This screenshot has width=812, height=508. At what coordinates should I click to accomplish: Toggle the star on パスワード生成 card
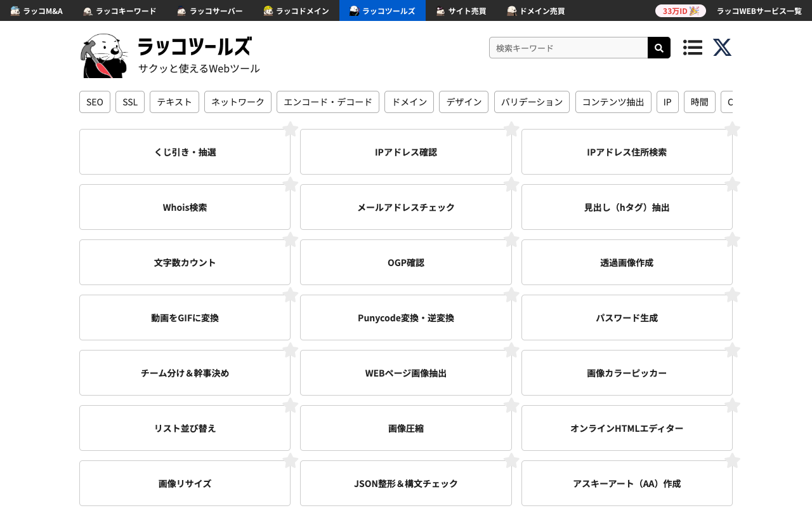pyautogui.click(x=733, y=295)
